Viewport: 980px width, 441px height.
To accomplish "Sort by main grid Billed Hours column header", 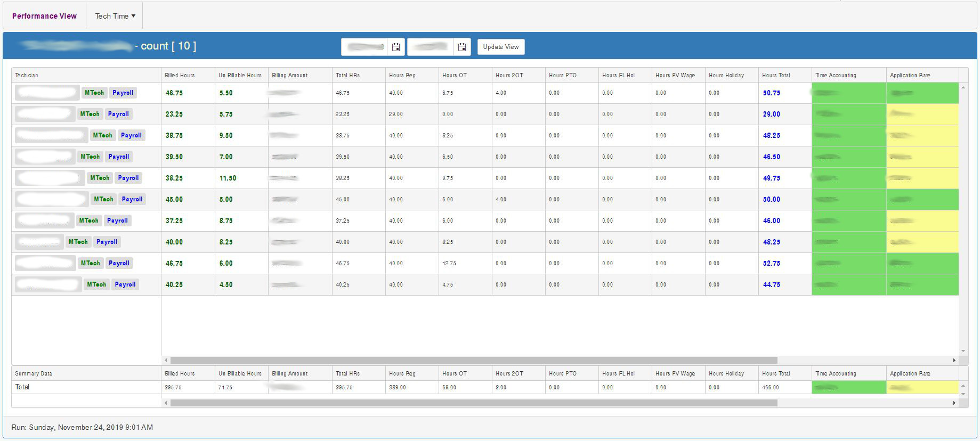I will (x=188, y=75).
